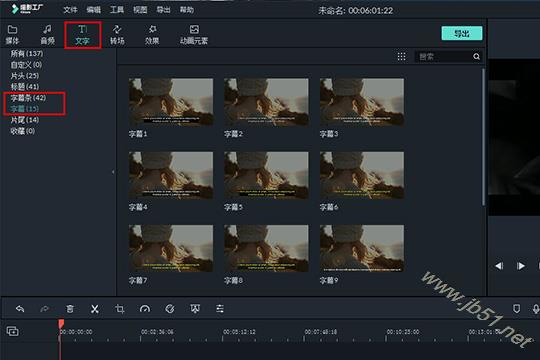Select the 字幕8 thumbnail
540x360 pixels.
coord(266,248)
